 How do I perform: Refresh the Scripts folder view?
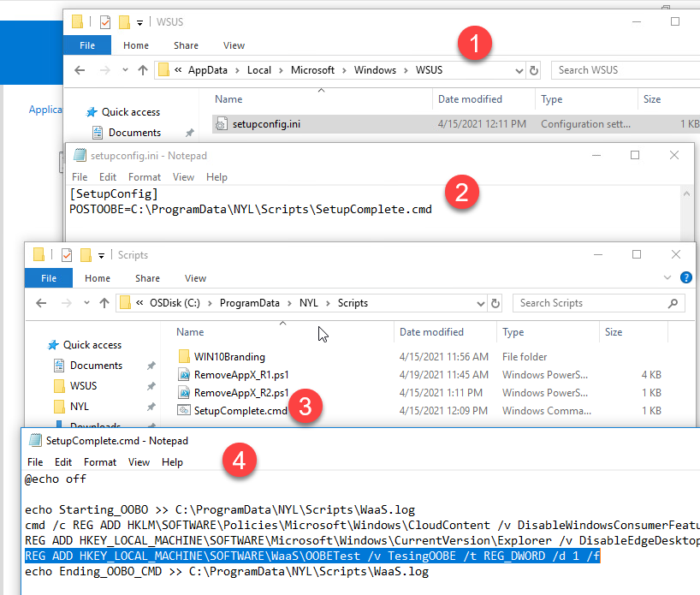point(495,303)
